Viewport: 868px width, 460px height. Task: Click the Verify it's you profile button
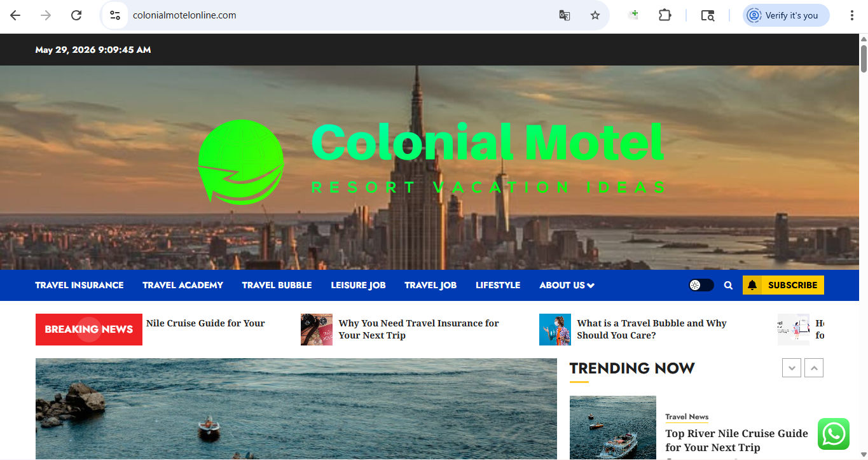(x=786, y=15)
